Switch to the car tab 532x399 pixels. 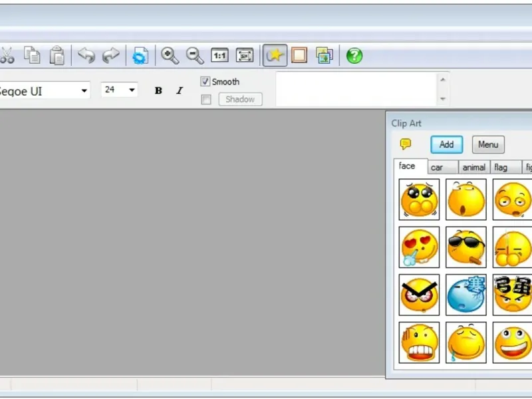[443, 168]
